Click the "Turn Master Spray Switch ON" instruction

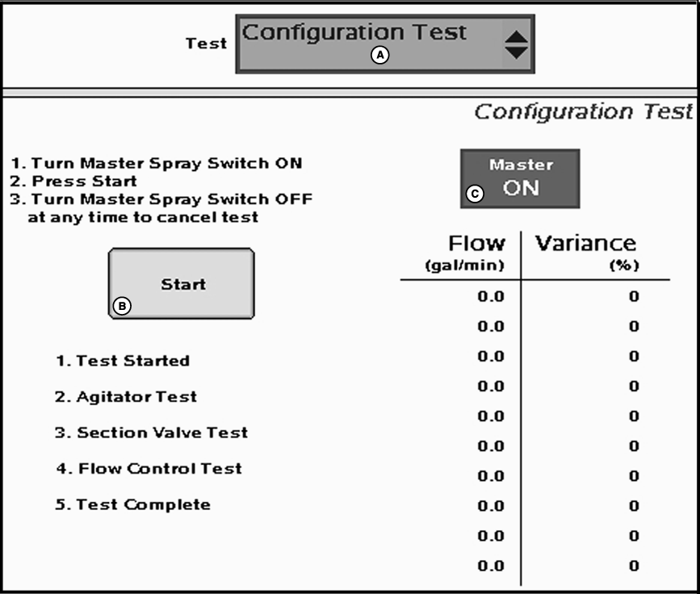coord(157,163)
